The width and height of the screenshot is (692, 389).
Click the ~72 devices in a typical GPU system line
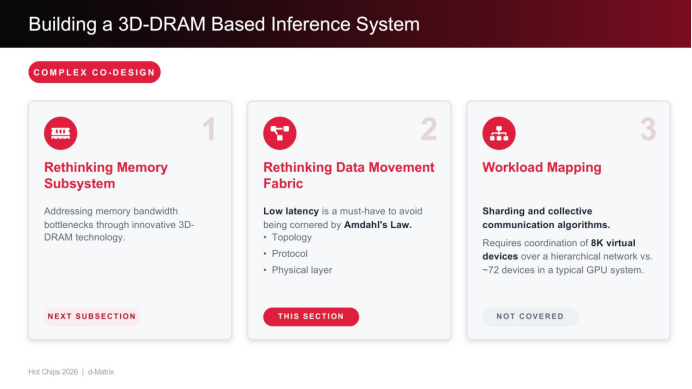click(x=563, y=270)
